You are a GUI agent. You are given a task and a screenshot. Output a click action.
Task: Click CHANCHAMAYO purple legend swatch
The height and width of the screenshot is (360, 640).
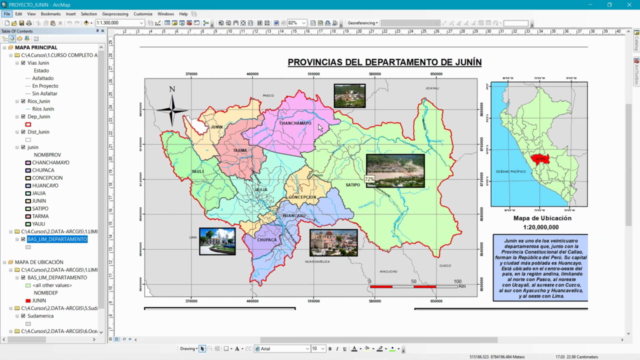click(28, 163)
